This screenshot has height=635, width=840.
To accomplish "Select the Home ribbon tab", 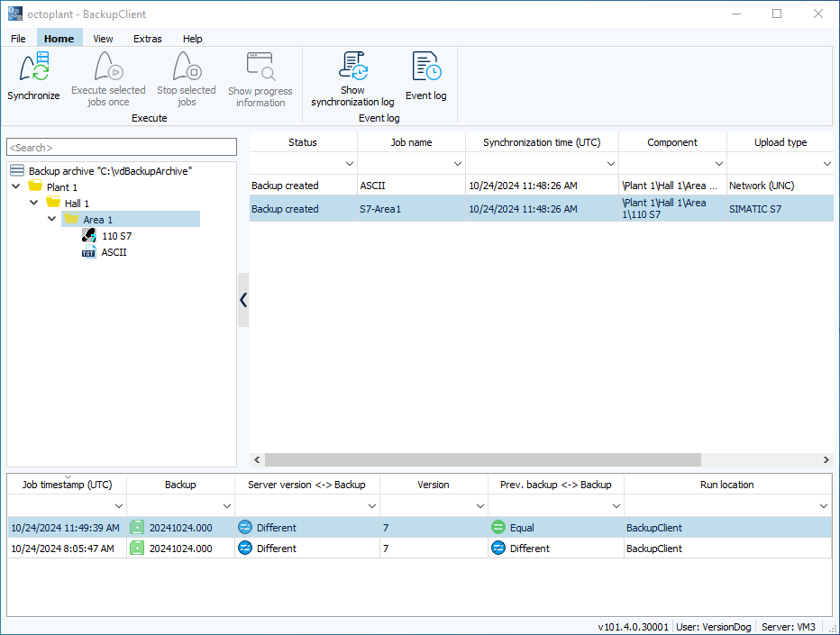I will tap(59, 39).
